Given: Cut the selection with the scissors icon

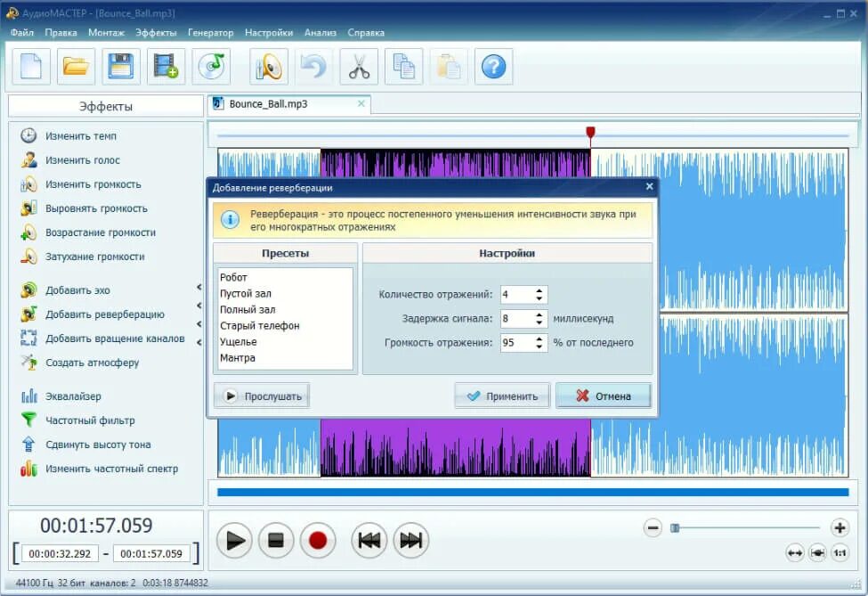Looking at the screenshot, I should (359, 67).
